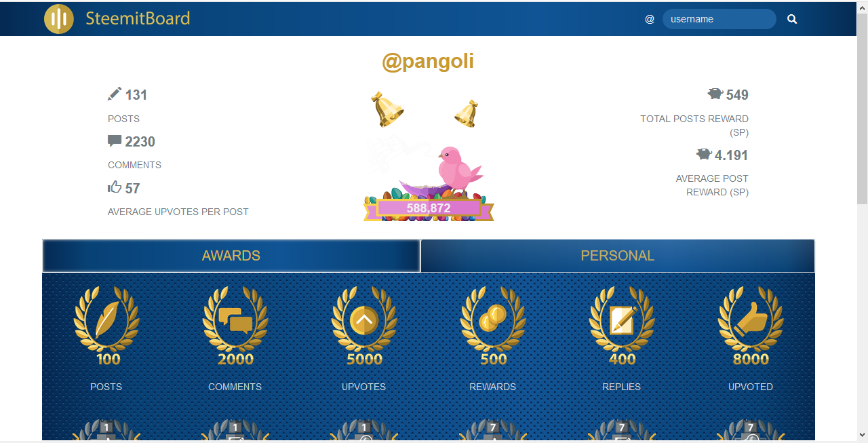Select the 500 Rewards coins badge

(x=493, y=326)
